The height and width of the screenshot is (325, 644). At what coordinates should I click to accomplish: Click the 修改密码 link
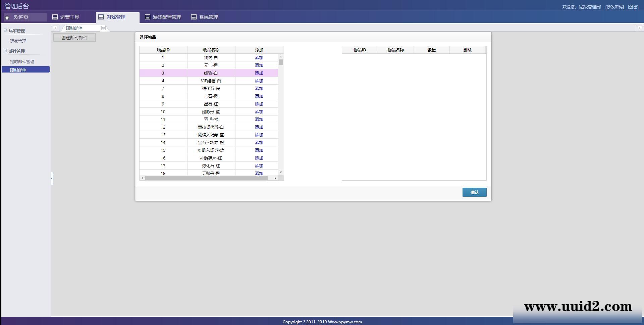pos(614,7)
